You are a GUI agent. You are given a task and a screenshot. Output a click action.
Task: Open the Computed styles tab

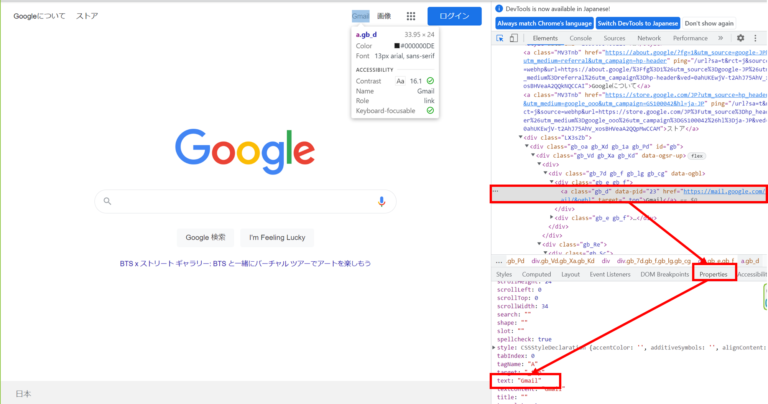point(536,273)
